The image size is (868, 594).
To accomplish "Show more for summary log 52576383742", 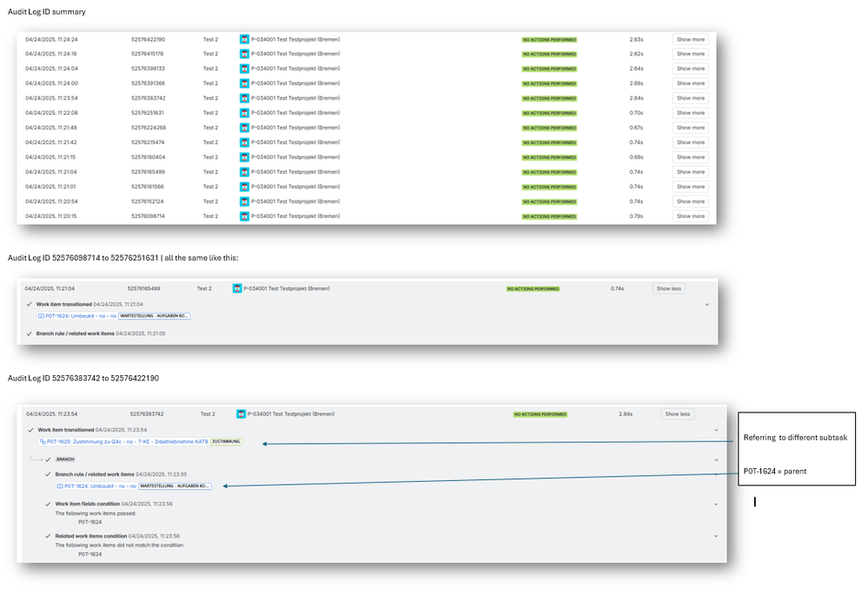I will click(690, 98).
